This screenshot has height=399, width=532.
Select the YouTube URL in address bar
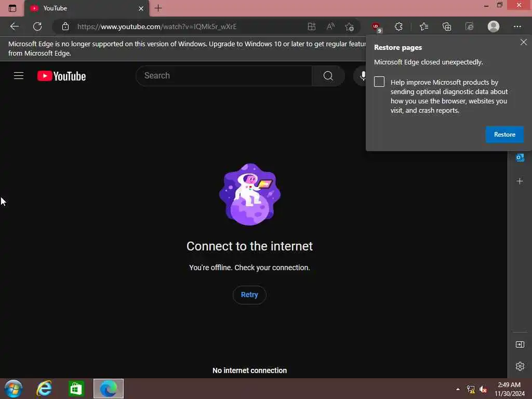(157, 26)
